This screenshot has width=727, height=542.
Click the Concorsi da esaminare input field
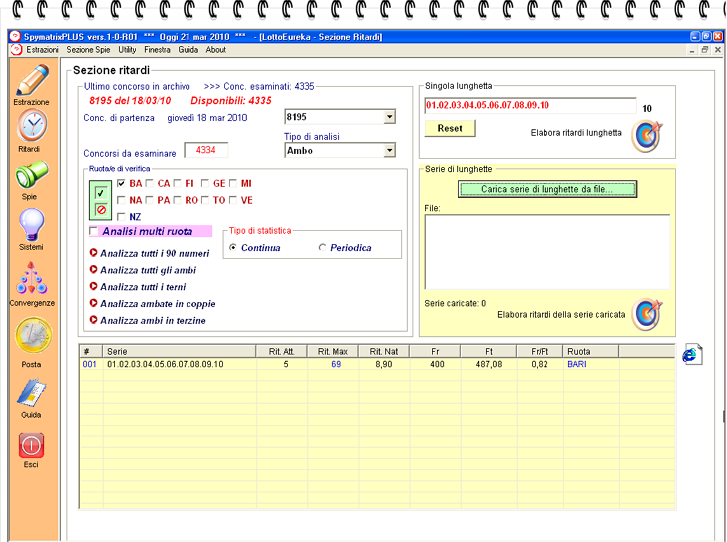point(206,150)
